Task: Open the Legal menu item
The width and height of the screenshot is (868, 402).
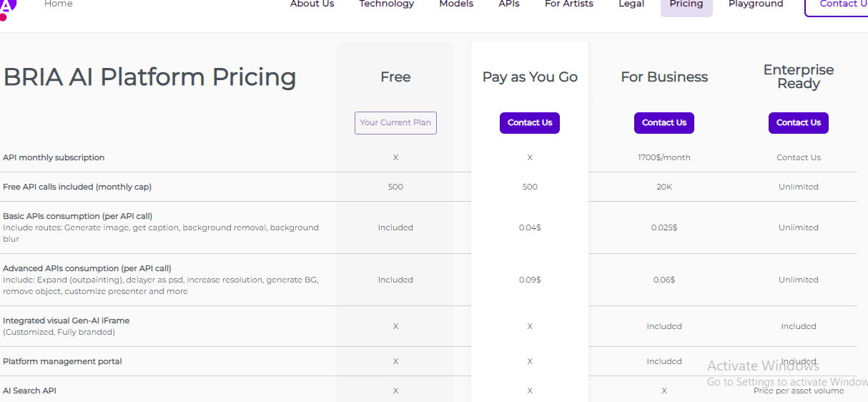Action: (x=631, y=4)
